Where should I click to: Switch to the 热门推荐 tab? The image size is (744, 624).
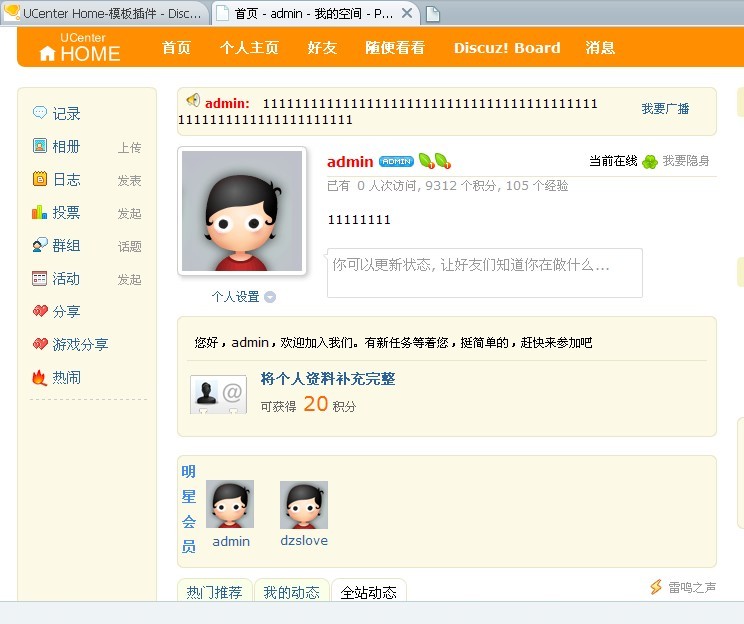[x=214, y=592]
